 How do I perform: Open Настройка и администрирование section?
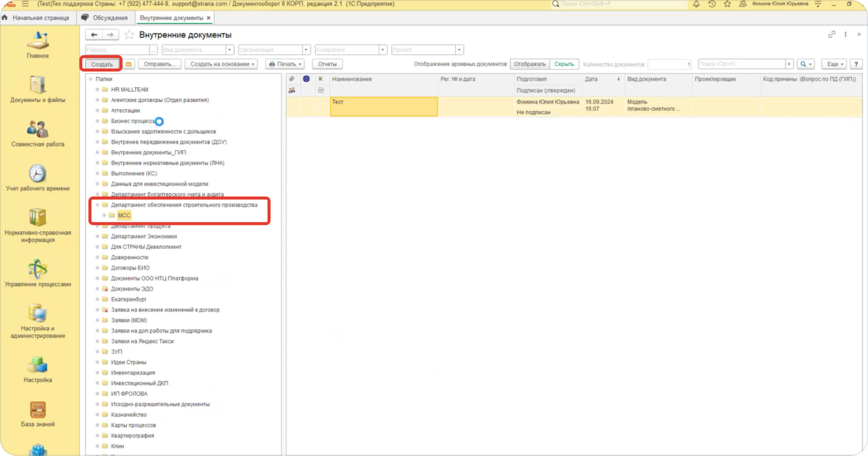[38, 321]
